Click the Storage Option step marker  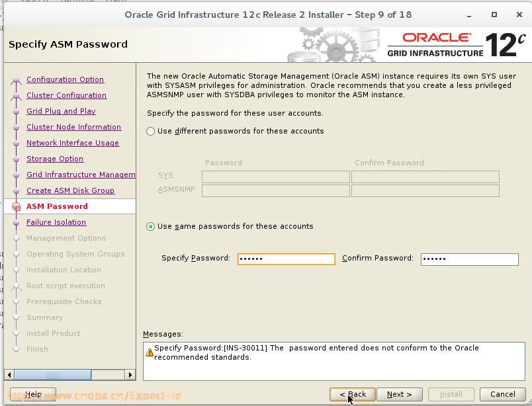16,159
